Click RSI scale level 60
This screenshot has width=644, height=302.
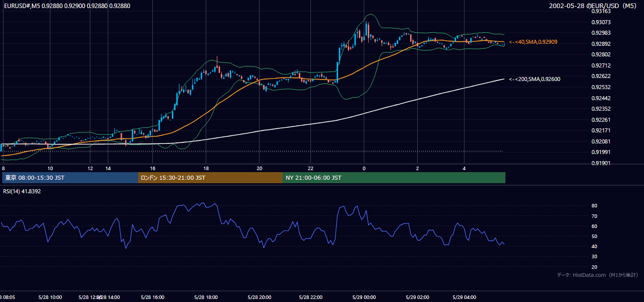594,226
